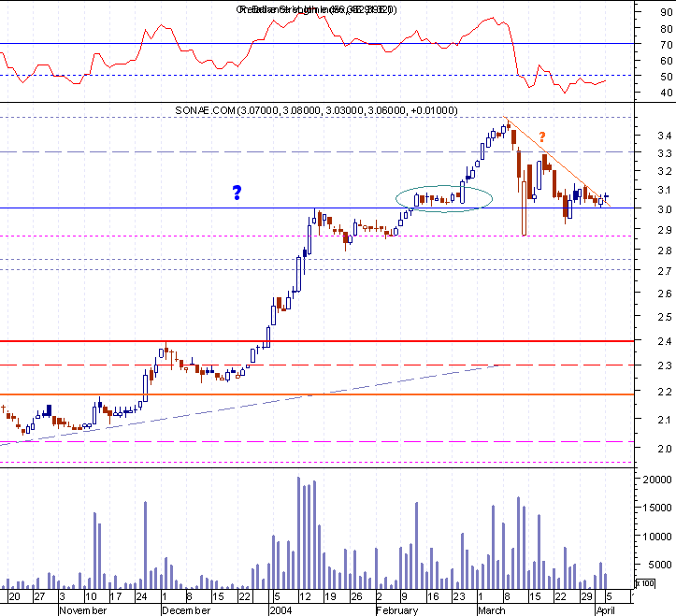Click the 23 date label
The height and width of the screenshot is (616, 676).
point(459,597)
